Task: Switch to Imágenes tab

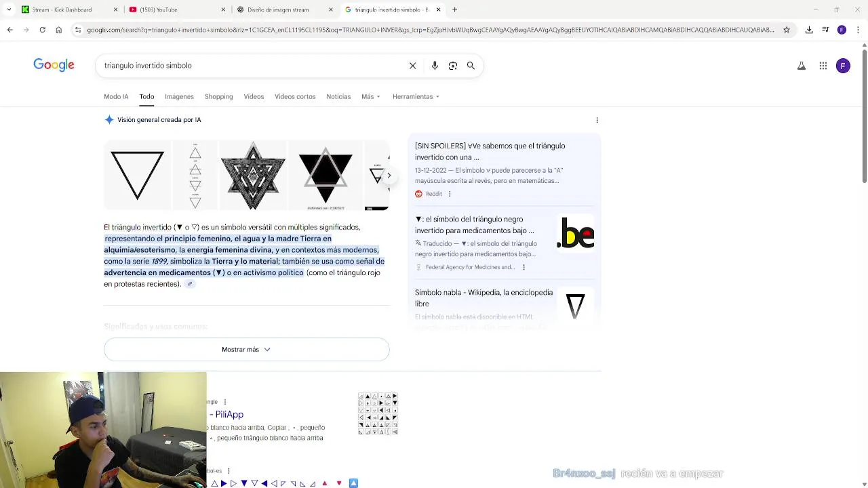Action: tap(179, 96)
